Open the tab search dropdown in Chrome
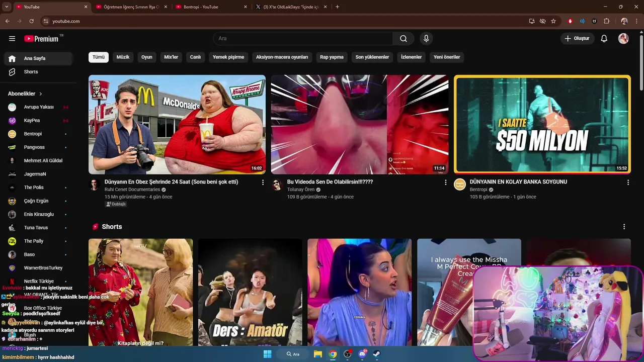The width and height of the screenshot is (644, 362). pos(7,7)
